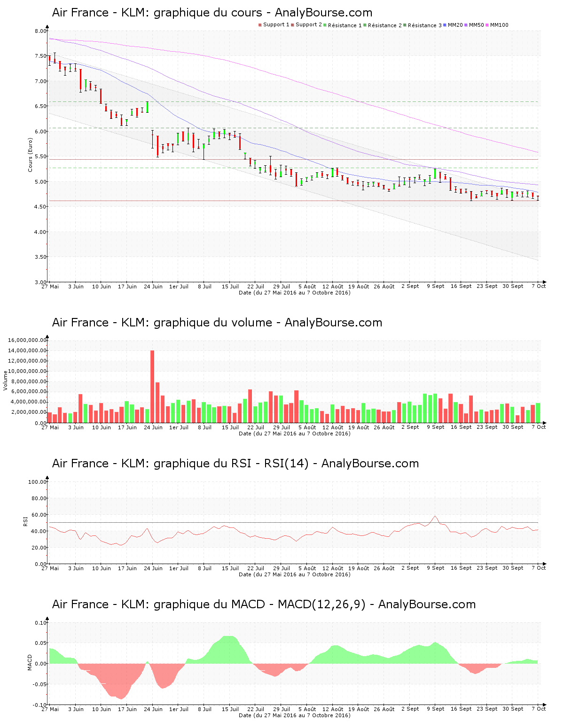Click '16 Sept' on the volume chart axis
Viewport: 564px width, 728px height.
461,427
